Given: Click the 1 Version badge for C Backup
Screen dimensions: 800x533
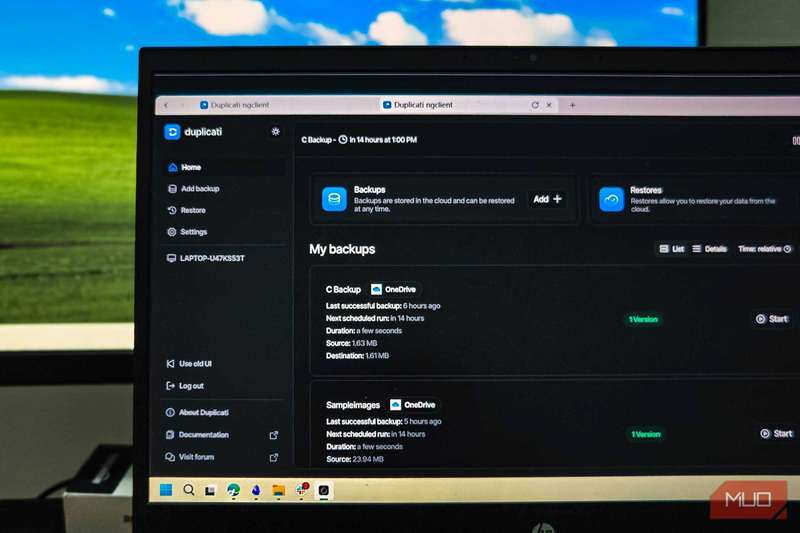Looking at the screenshot, I should click(643, 319).
